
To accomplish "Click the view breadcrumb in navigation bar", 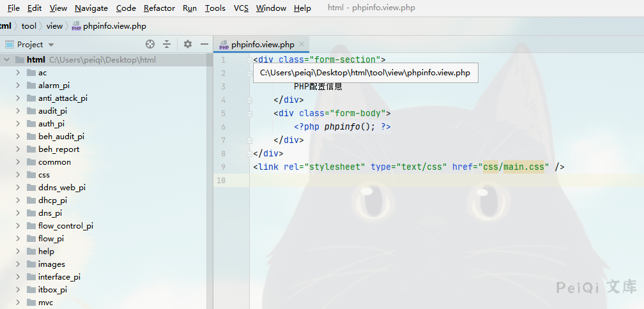I will pyautogui.click(x=54, y=26).
